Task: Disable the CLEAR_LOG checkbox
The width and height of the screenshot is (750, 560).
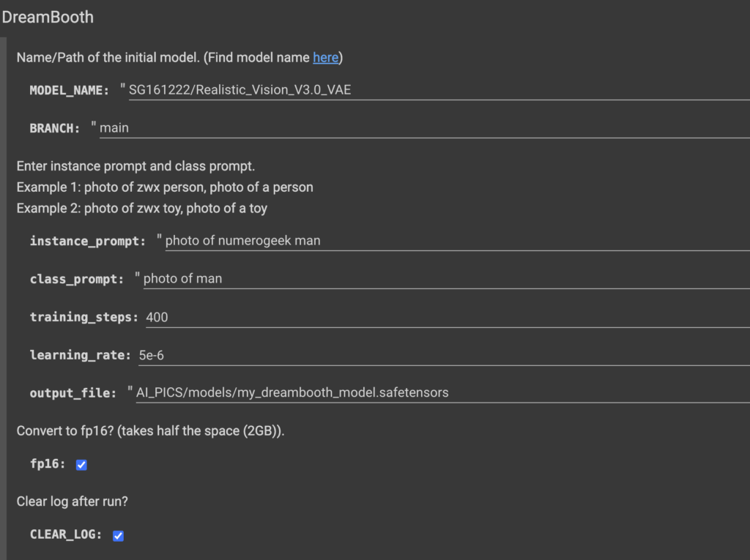Action: 118,536
